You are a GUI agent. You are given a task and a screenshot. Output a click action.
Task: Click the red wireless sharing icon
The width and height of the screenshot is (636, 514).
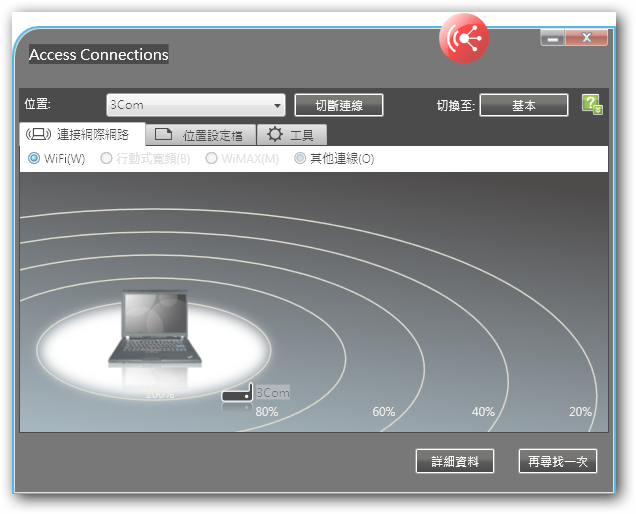[x=464, y=38]
